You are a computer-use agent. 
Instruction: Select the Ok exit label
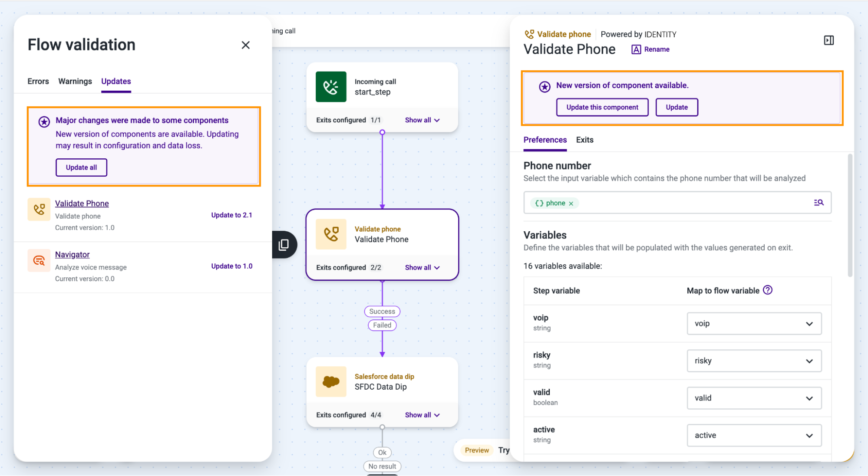pos(382,453)
